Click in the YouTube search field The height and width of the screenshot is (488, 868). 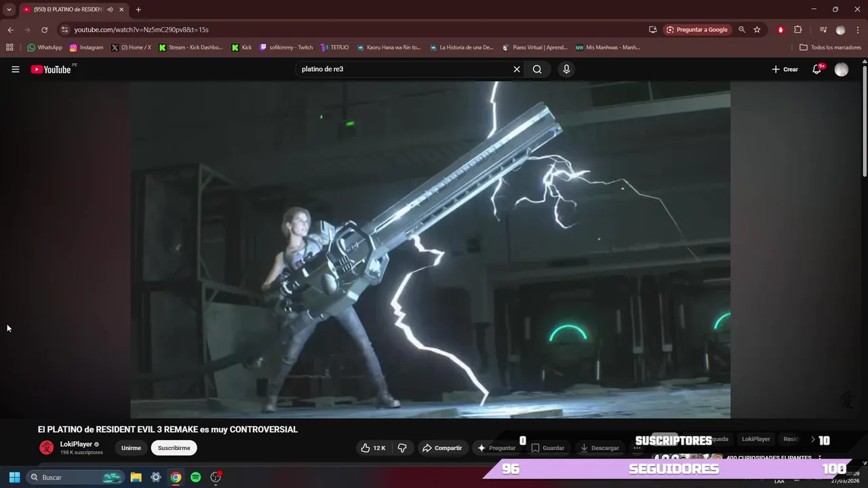click(403, 69)
